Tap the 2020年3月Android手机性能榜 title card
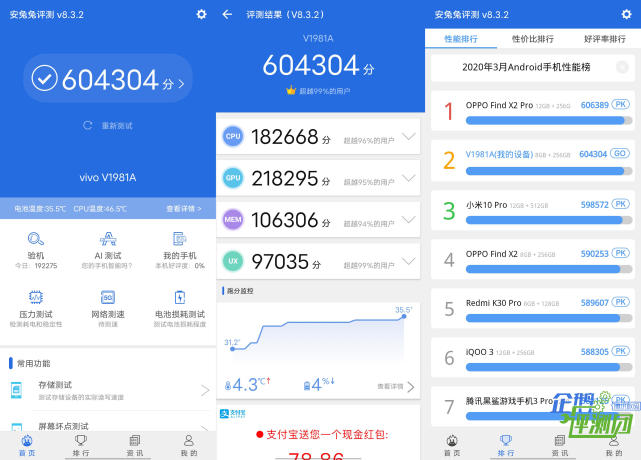 click(x=533, y=67)
